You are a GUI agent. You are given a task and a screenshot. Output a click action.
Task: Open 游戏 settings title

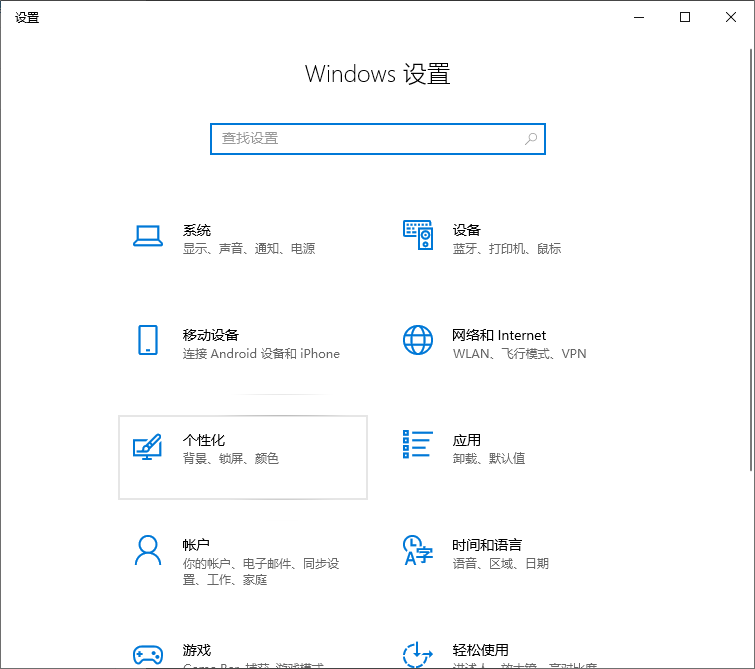pos(196,650)
